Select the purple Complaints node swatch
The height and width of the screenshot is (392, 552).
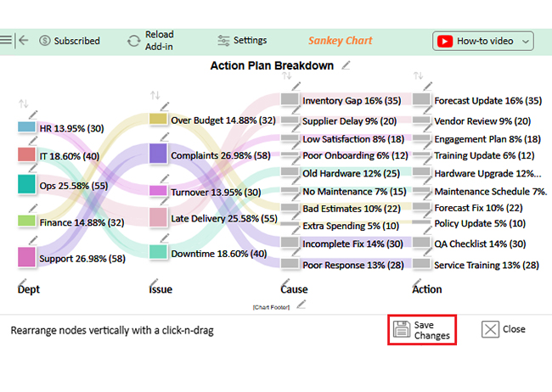point(158,154)
